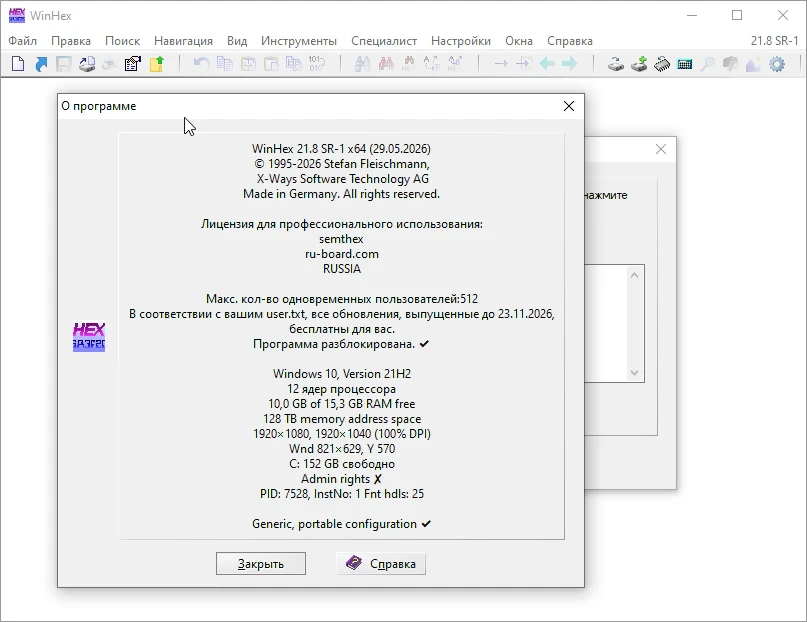The height and width of the screenshot is (622, 807).
Task: Open a file with the blue arrow icon
Action: coord(41,64)
